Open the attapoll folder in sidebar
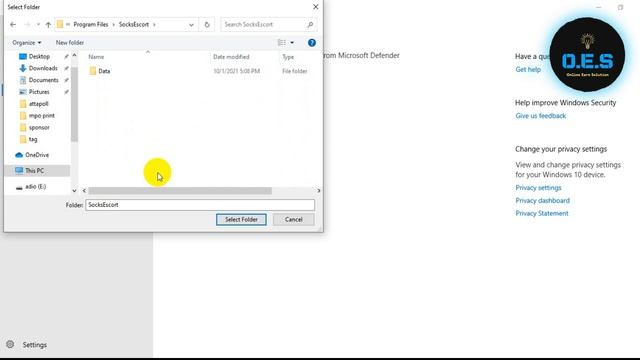Image resolution: width=640 pixels, height=360 pixels. tap(38, 104)
